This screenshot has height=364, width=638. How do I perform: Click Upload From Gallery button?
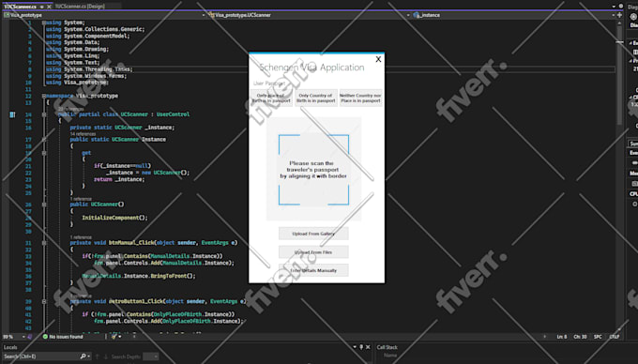313,234
